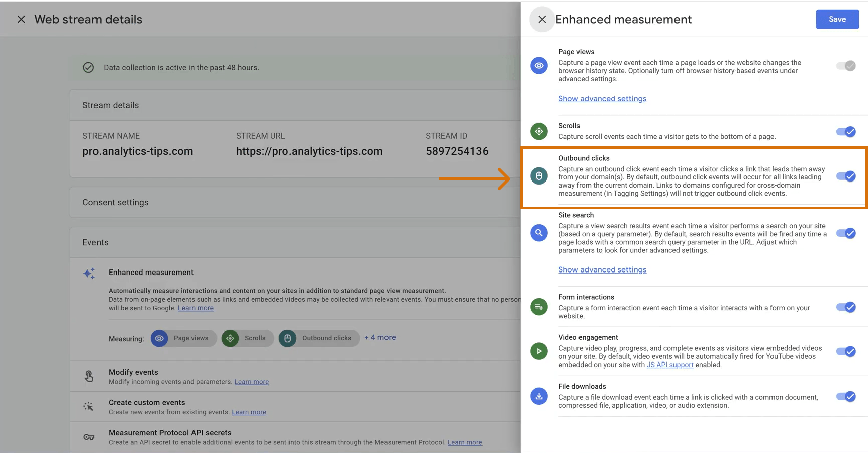Click the Stream details heading

(x=111, y=105)
